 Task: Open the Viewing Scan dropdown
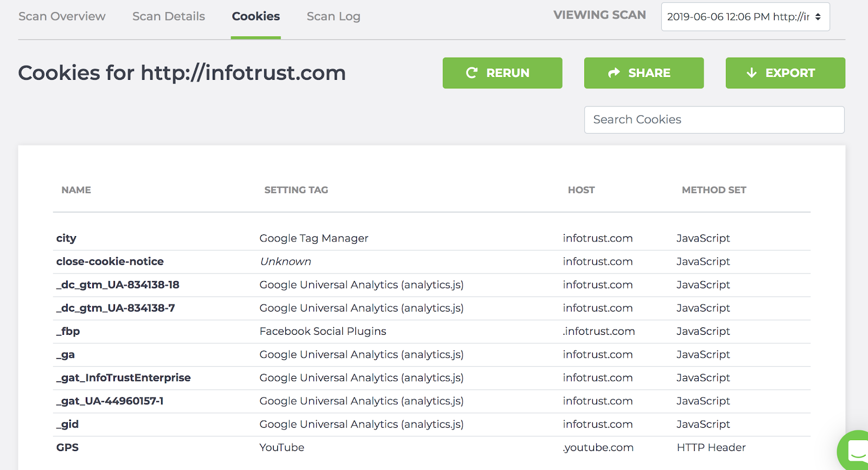coord(745,17)
